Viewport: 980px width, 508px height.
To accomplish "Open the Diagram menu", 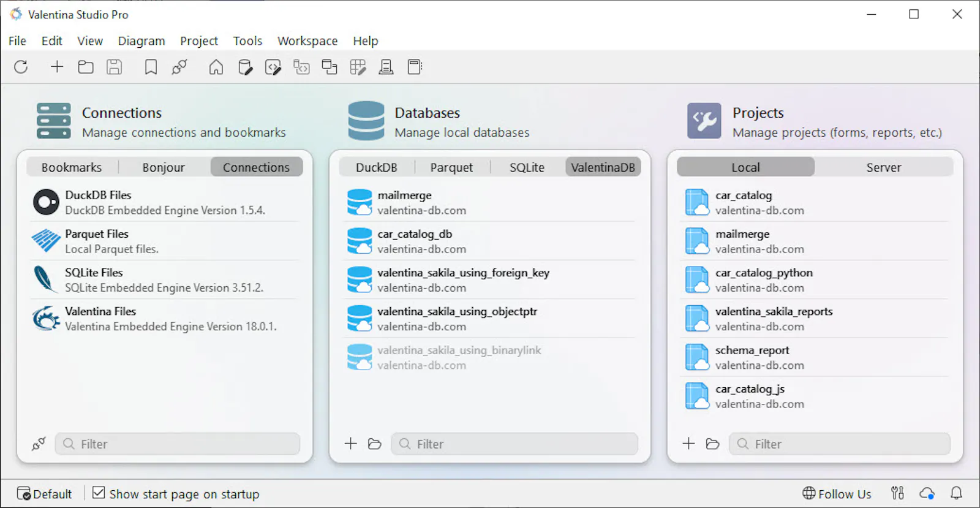I will pos(141,41).
